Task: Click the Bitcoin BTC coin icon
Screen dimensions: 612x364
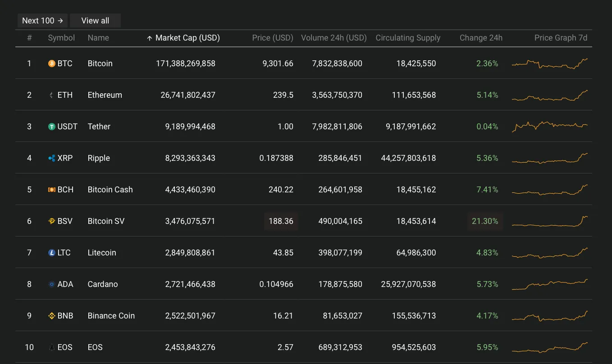Action: [52, 64]
